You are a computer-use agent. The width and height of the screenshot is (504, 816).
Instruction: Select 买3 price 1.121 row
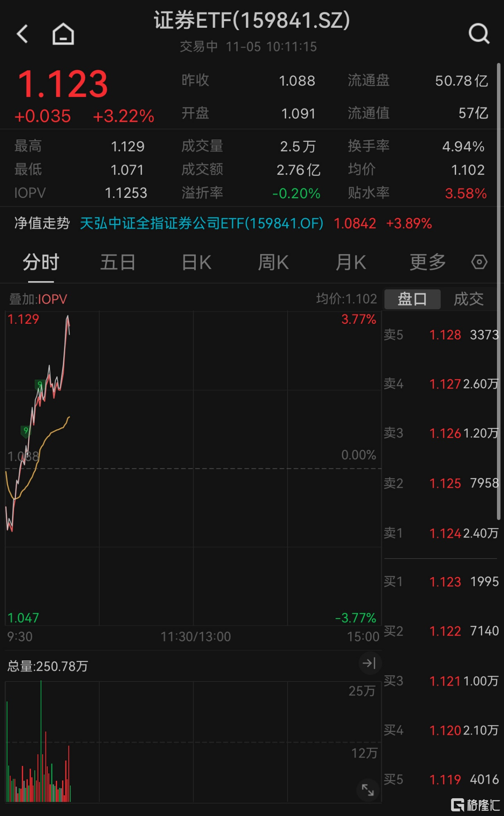point(441,681)
